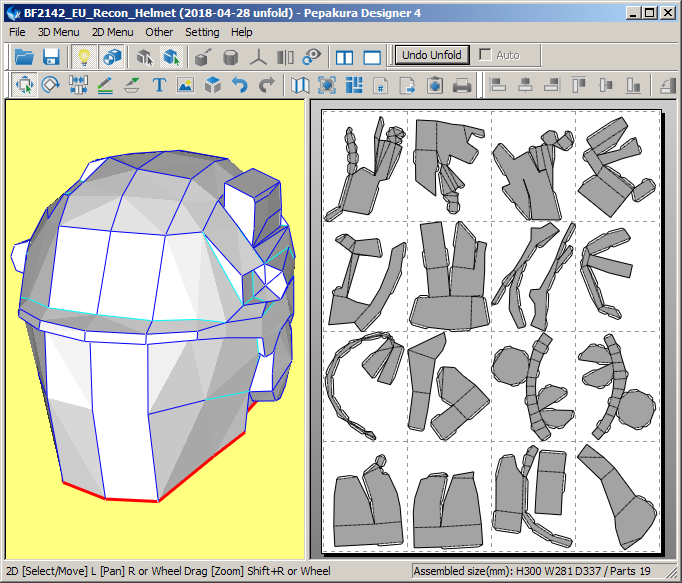Toggle the light bulb lighting button
Screen dimensions: 682x583
tap(84, 56)
